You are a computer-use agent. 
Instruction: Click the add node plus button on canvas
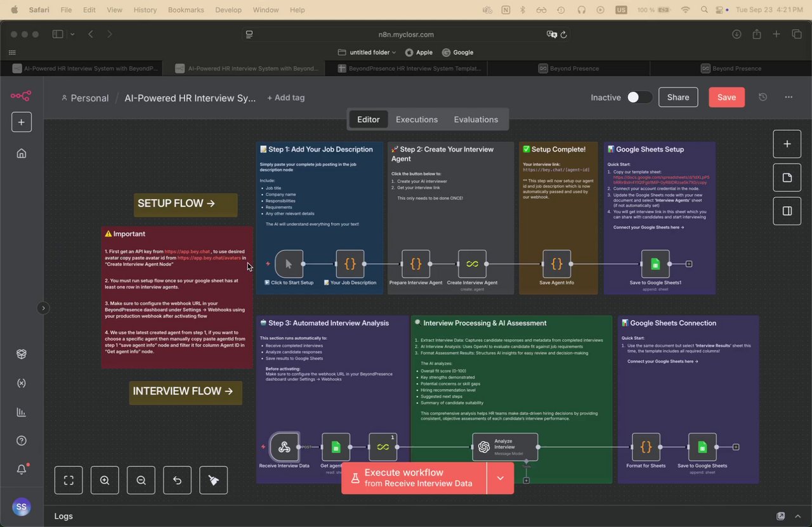[x=787, y=144]
